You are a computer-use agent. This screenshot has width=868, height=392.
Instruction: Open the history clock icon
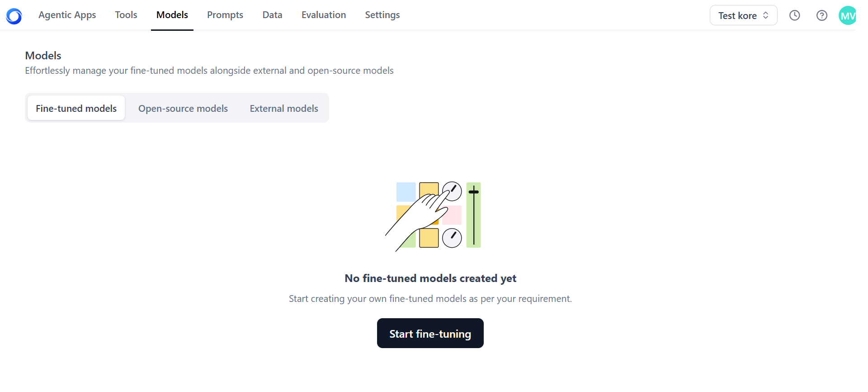click(x=794, y=15)
